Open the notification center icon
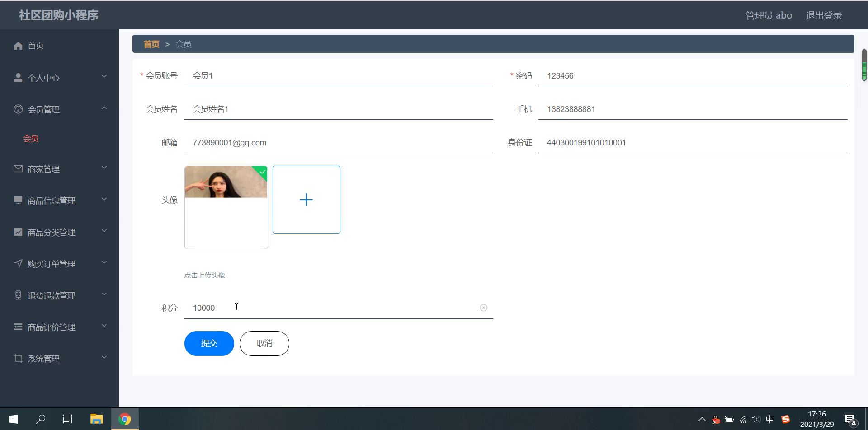Viewport: 868px width, 430px height. coord(850,420)
